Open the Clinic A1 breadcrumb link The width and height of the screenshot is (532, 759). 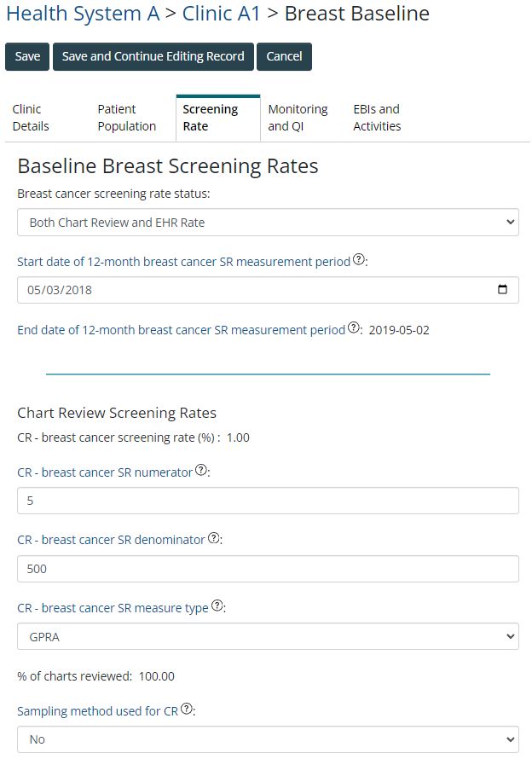click(223, 14)
